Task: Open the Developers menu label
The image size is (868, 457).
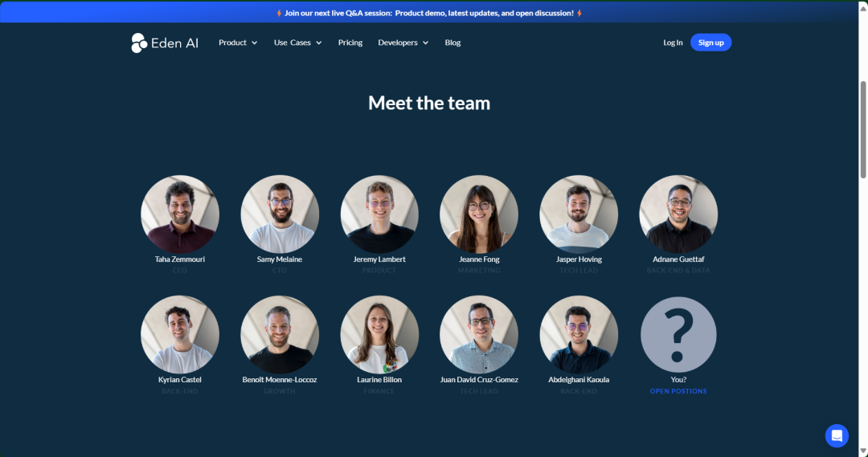Action: pyautogui.click(x=398, y=43)
